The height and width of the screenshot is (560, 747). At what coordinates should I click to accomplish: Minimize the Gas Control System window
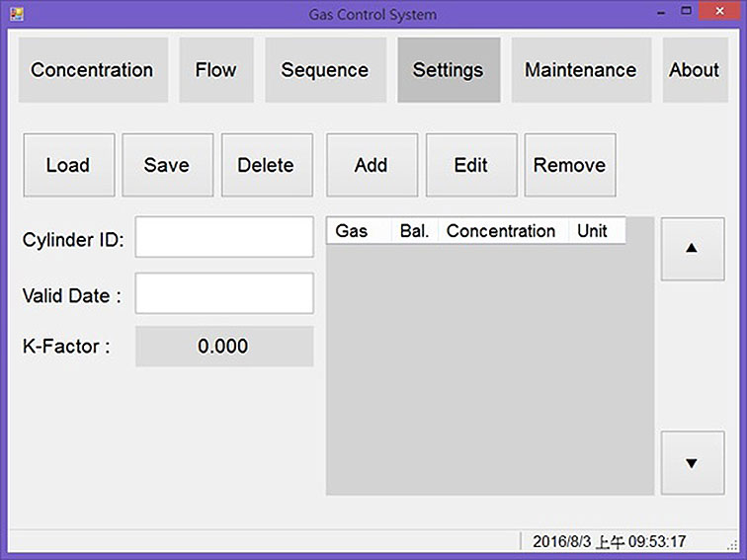tap(659, 12)
